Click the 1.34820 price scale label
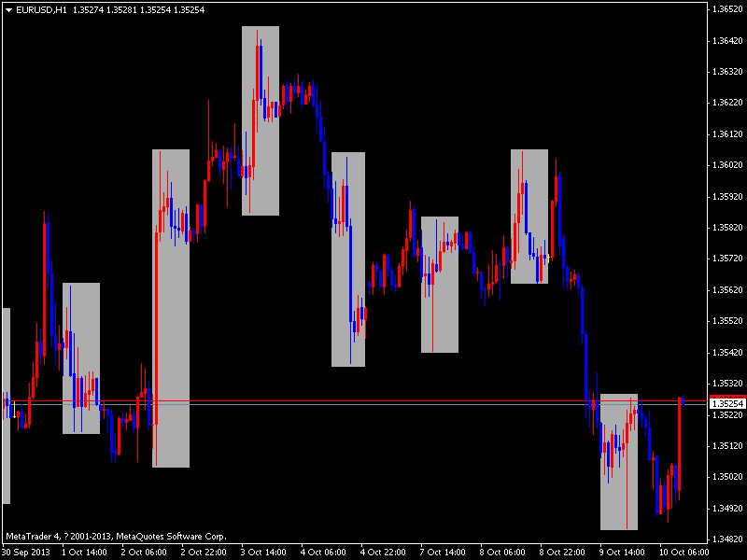The image size is (747, 560). (727, 539)
